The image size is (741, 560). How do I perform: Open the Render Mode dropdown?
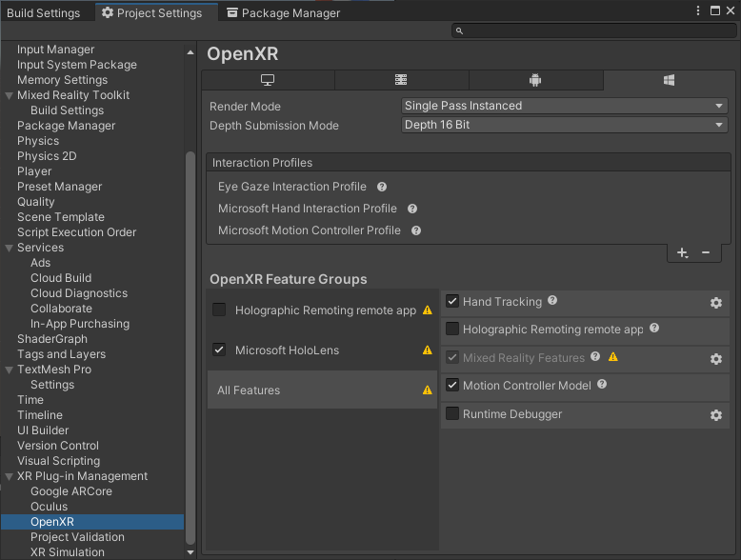click(564, 106)
